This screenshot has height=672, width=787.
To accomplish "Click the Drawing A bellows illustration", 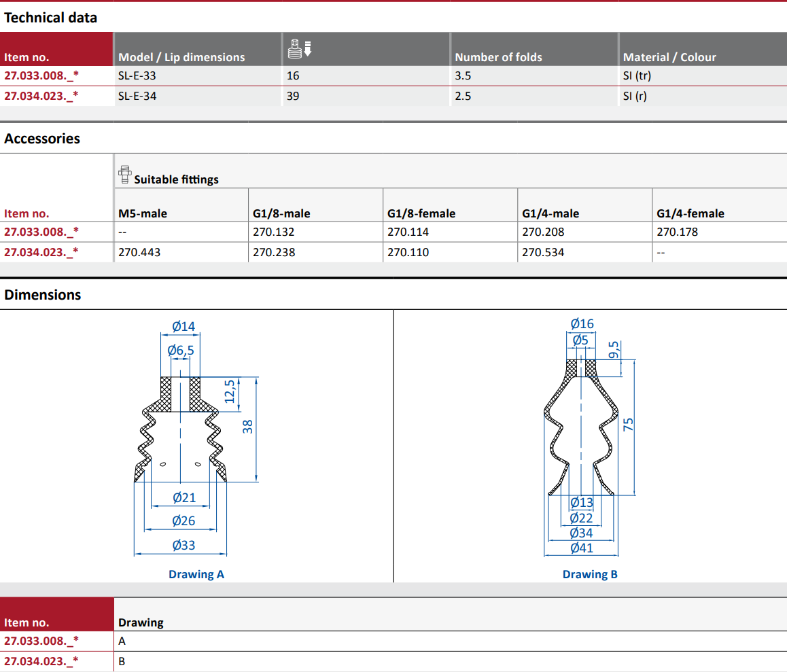I will click(x=181, y=429).
